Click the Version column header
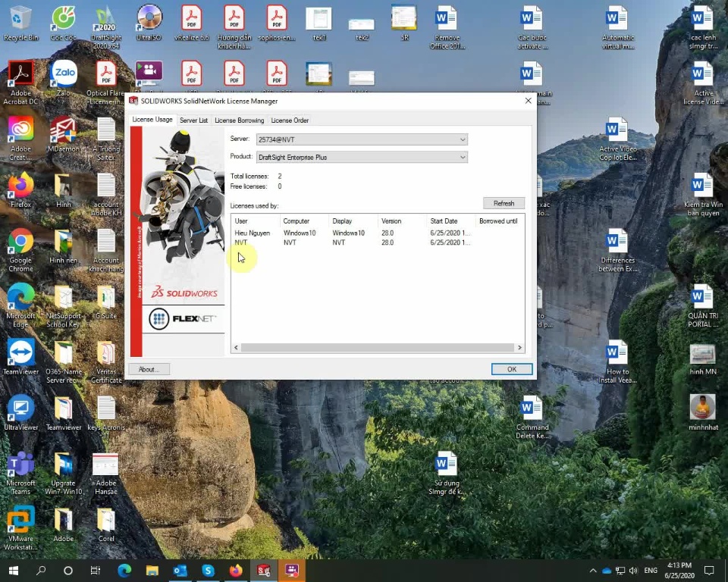 402,221
